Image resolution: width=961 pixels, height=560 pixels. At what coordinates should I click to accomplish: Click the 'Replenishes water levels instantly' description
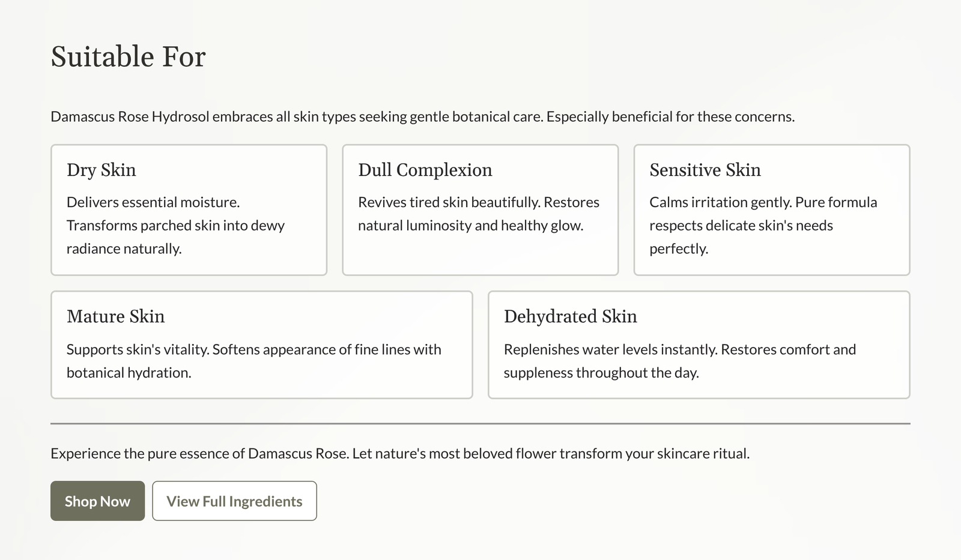pos(679,361)
